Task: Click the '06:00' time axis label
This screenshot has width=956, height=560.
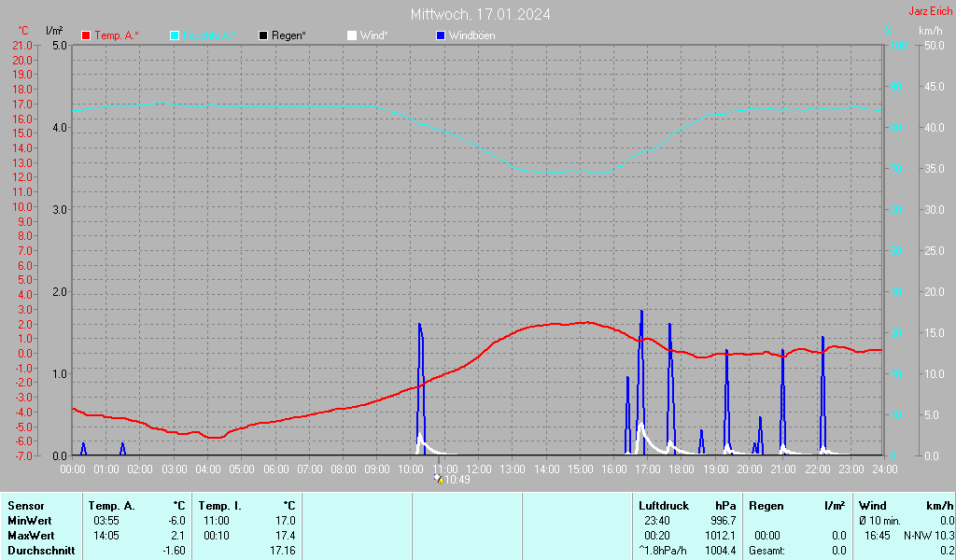Action: tap(276, 469)
